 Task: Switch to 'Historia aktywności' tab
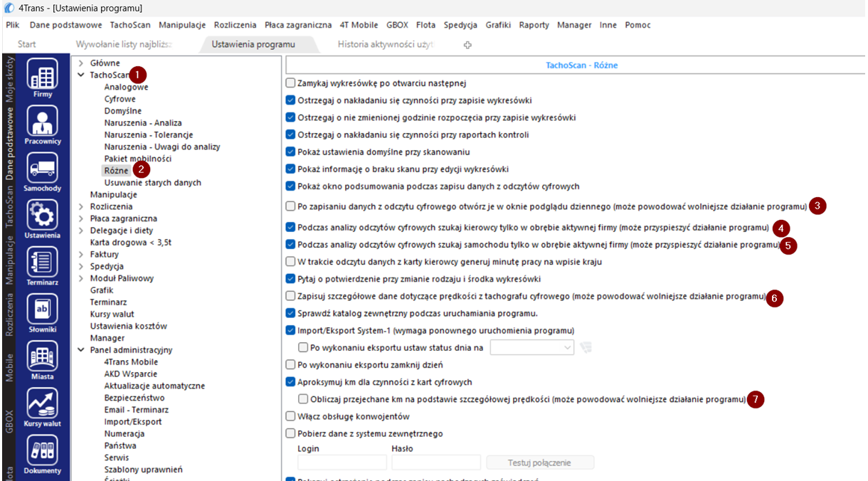point(385,44)
